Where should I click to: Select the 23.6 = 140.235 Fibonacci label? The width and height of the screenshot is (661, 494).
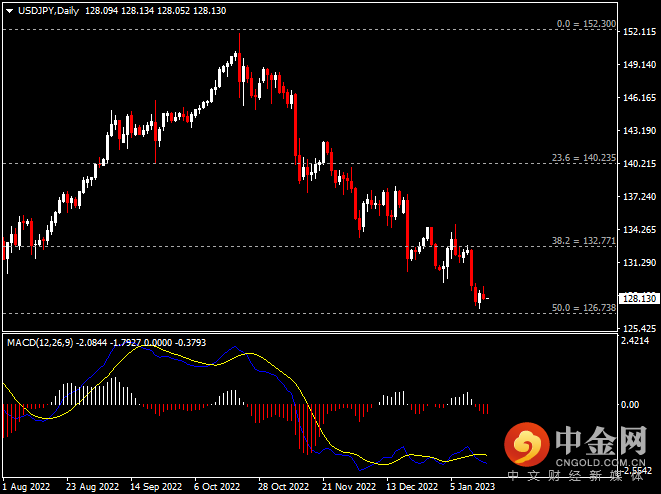(583, 158)
